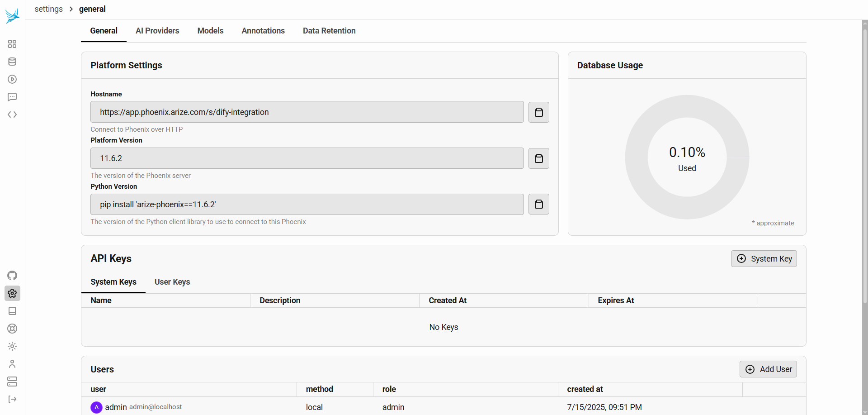Open the Projects grid icon in sidebar

12,44
